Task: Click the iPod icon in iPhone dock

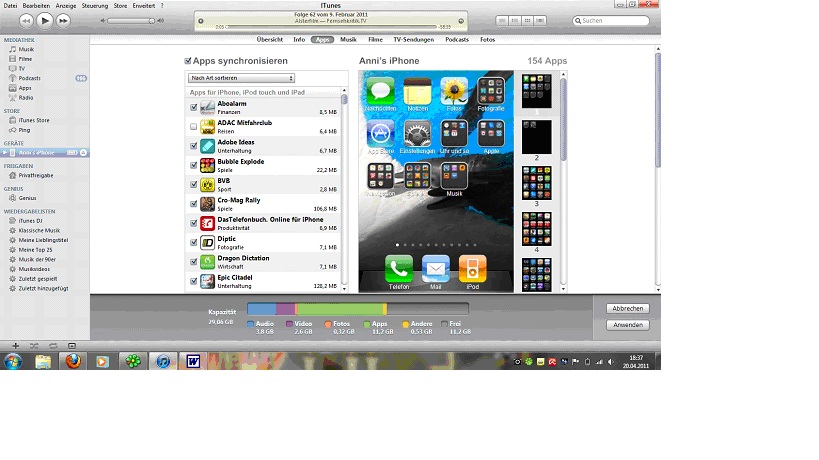Action: point(472,270)
